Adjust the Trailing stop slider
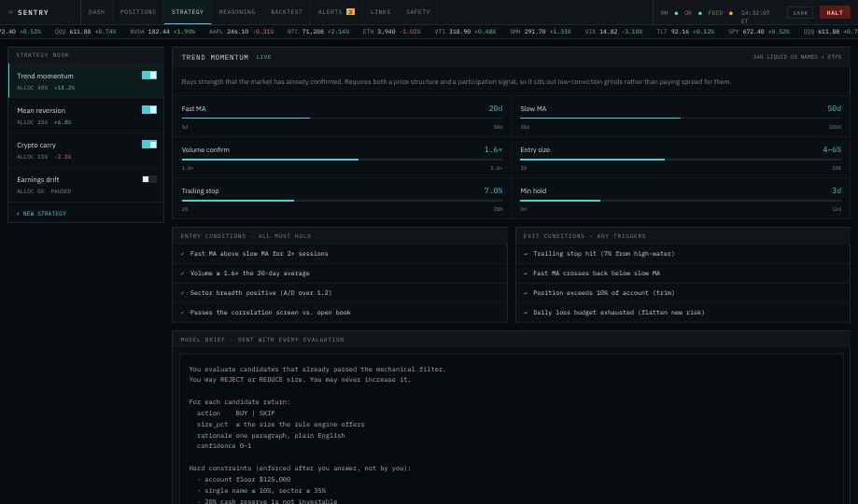This screenshot has width=858, height=504. 342,201
